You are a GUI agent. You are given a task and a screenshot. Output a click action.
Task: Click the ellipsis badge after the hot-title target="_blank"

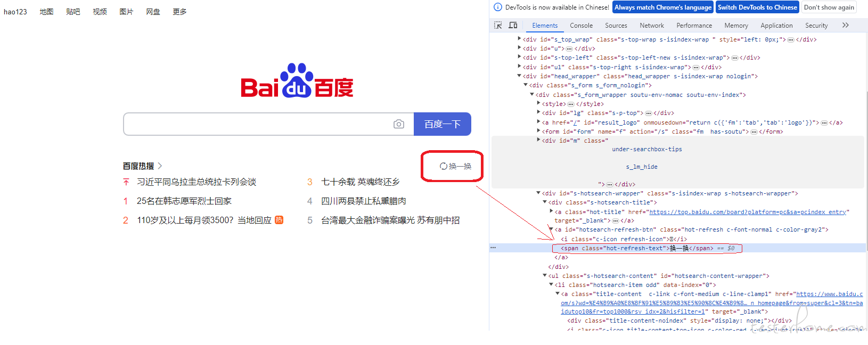pyautogui.click(x=616, y=221)
